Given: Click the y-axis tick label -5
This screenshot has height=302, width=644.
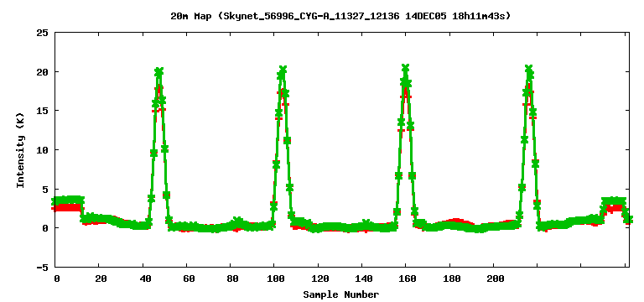Looking at the screenshot, I should (42, 267).
